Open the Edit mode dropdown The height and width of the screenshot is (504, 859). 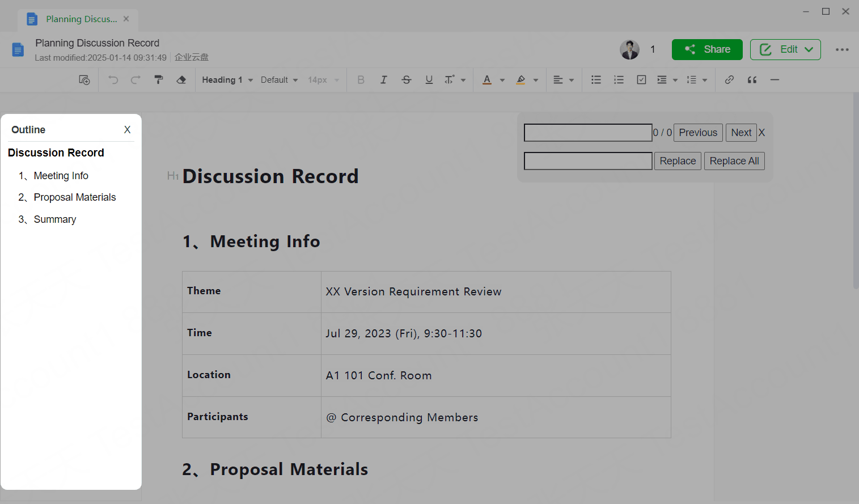coord(785,49)
